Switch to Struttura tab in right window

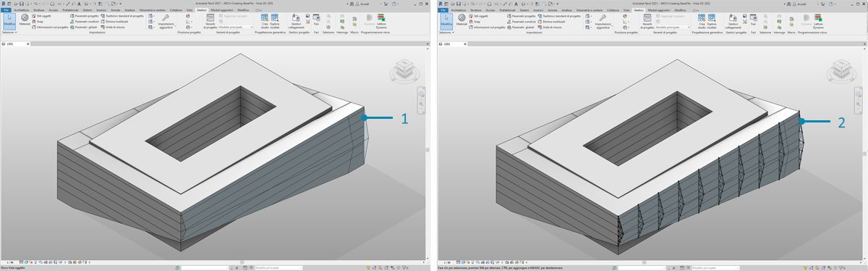pyautogui.click(x=476, y=10)
